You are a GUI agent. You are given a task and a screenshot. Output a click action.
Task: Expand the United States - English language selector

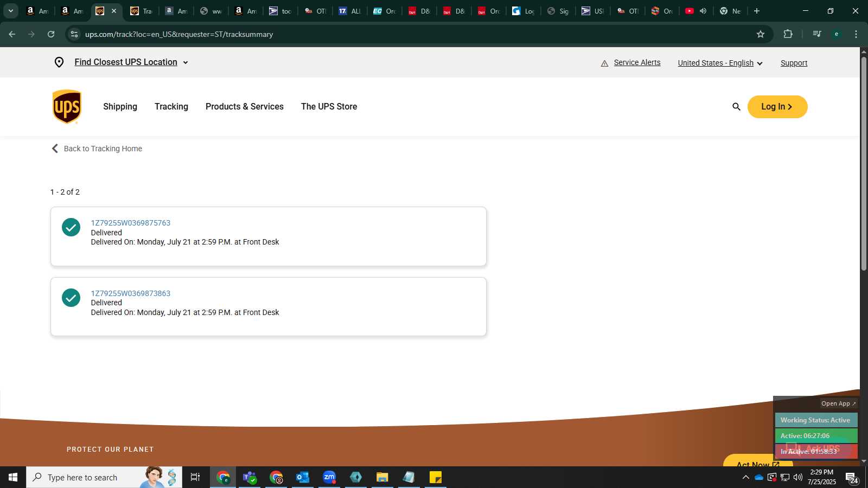tap(720, 63)
